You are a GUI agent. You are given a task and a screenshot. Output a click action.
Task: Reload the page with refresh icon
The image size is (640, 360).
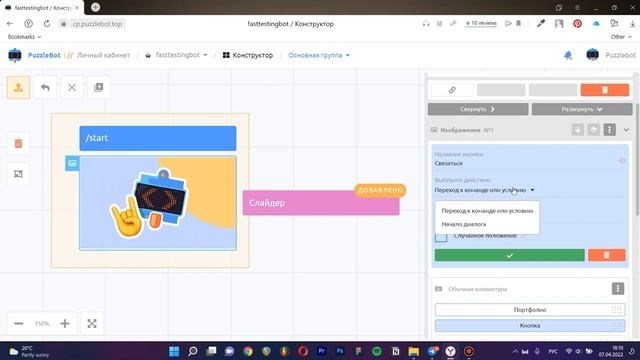click(47, 24)
